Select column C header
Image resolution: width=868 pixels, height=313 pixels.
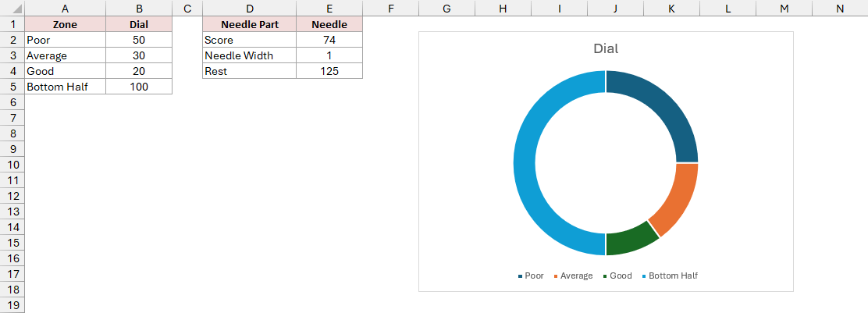(x=187, y=9)
